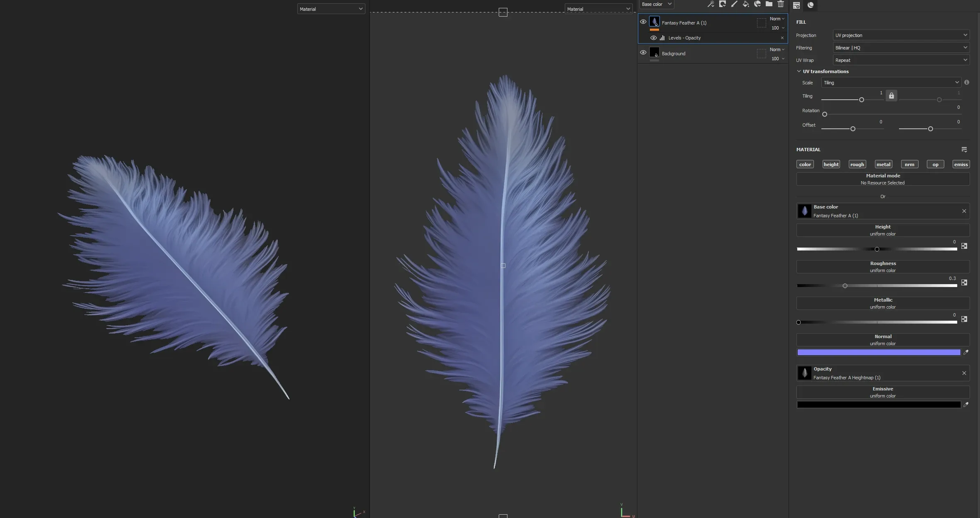The image size is (980, 518).
Task: Toggle the height channel button
Action: [x=831, y=164]
